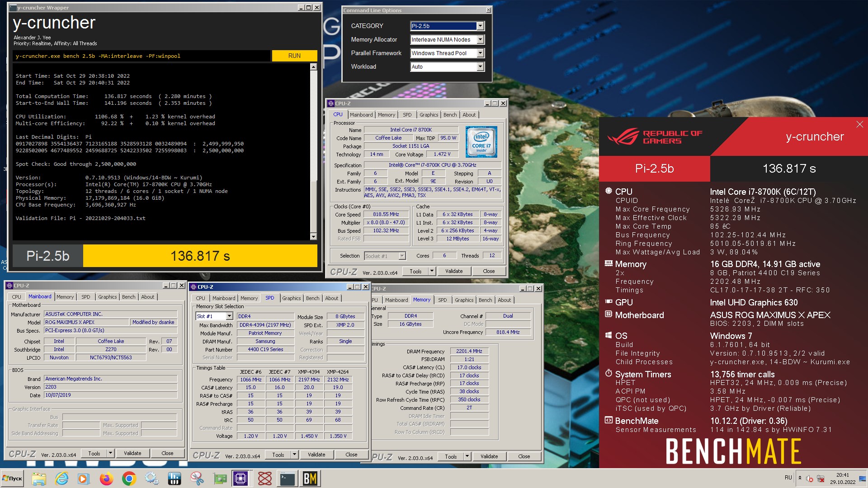Click the BenchMate section icon
Image resolution: width=868 pixels, height=488 pixels.
609,420
